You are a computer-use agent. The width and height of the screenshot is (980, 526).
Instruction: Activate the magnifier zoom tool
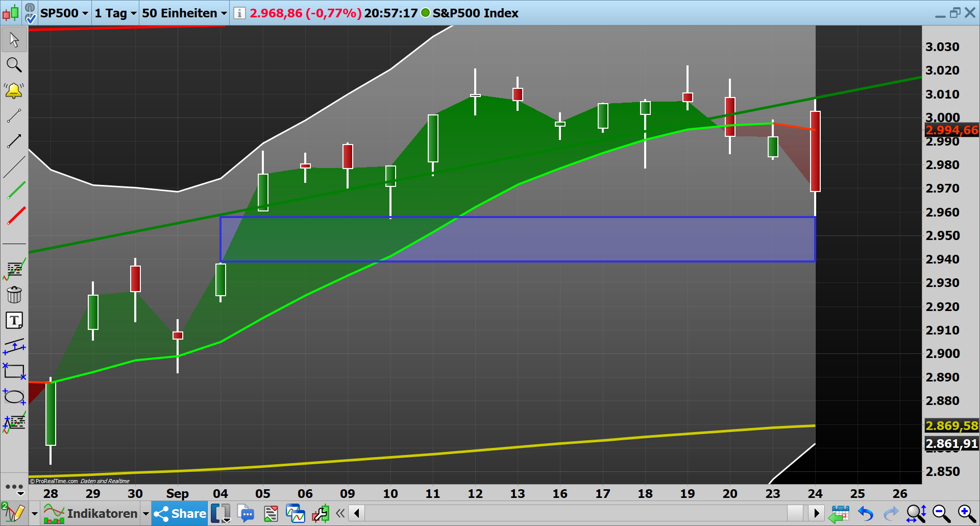point(14,65)
